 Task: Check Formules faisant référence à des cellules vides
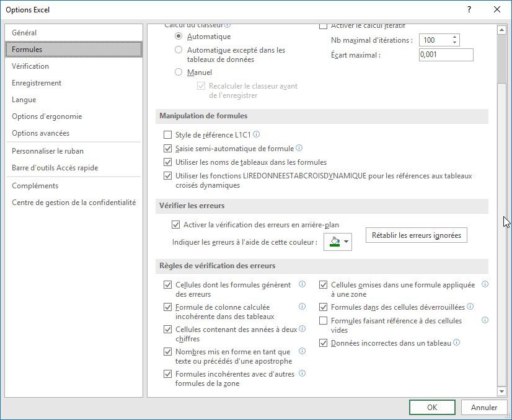(x=324, y=320)
